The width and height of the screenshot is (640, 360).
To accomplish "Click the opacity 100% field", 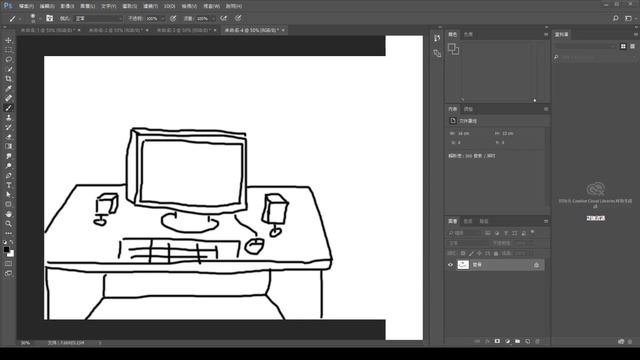I will (x=152, y=18).
